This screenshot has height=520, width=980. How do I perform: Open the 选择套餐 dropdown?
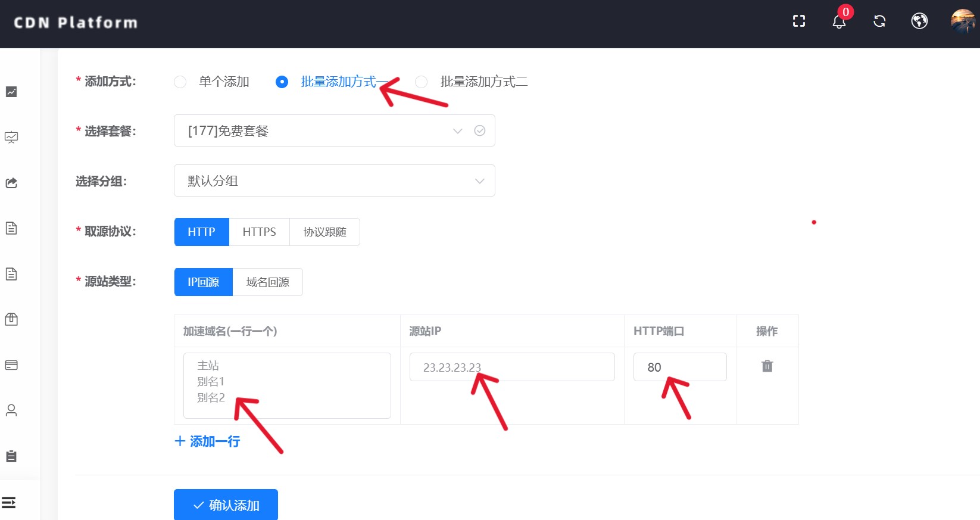(335, 130)
